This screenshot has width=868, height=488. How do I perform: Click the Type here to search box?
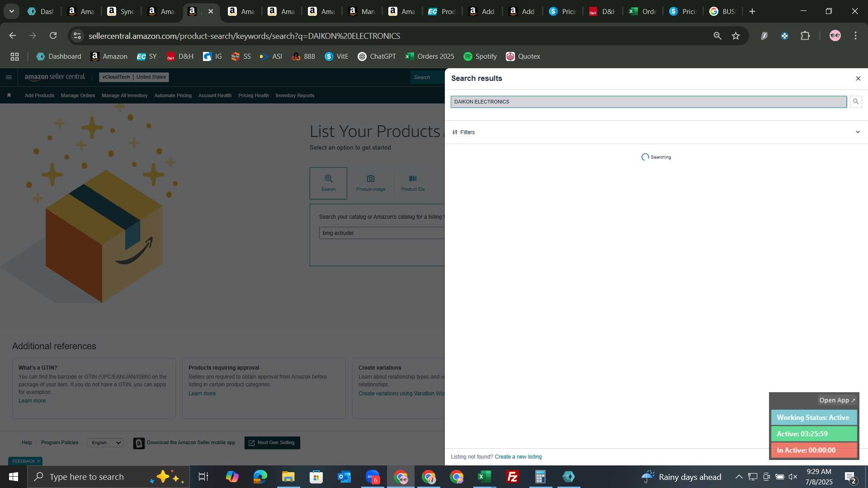(x=108, y=477)
